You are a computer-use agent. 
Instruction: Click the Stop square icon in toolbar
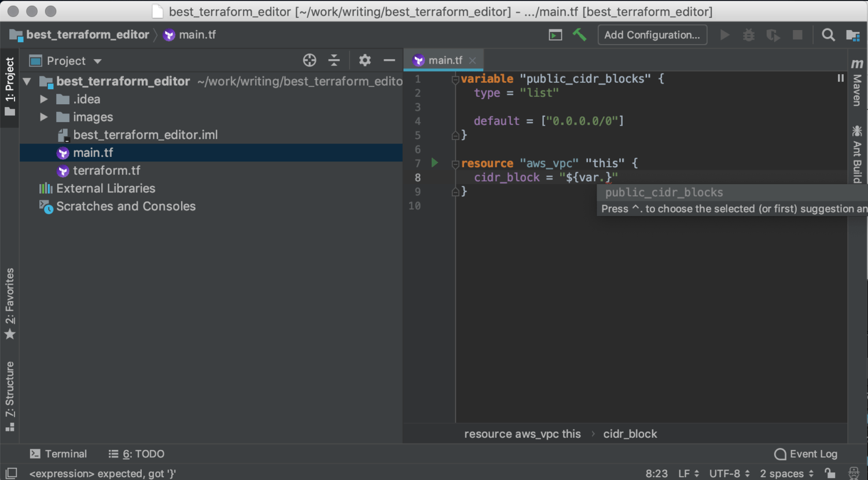pos(797,35)
